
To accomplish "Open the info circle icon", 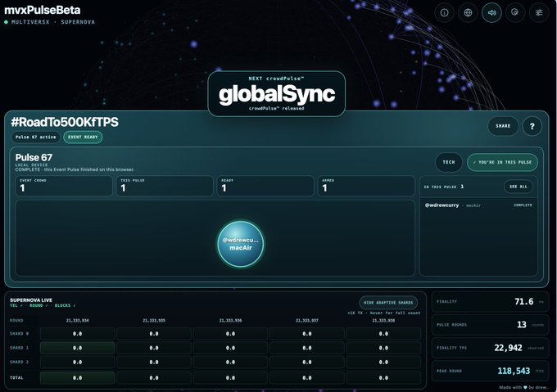I will pos(444,13).
